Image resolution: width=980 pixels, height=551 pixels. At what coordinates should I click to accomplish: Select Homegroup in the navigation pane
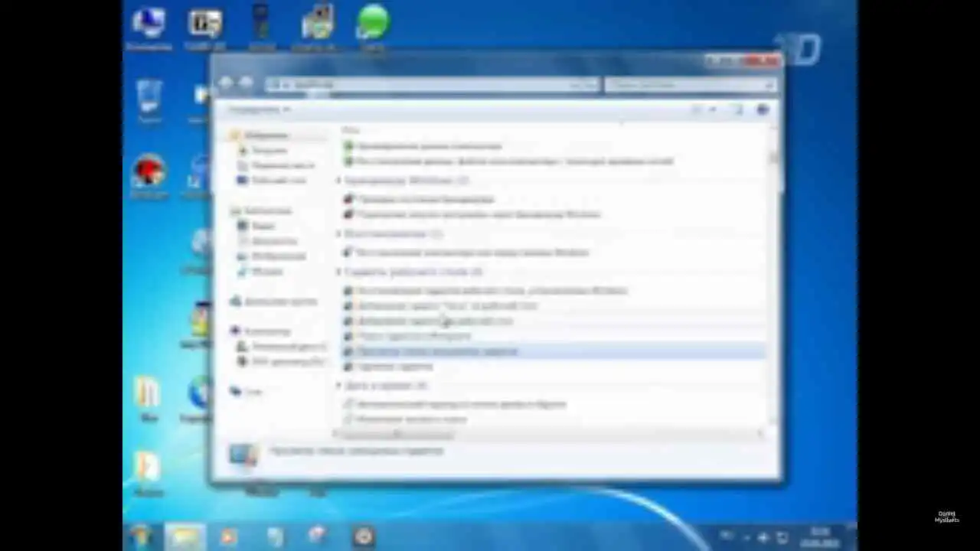click(x=273, y=302)
